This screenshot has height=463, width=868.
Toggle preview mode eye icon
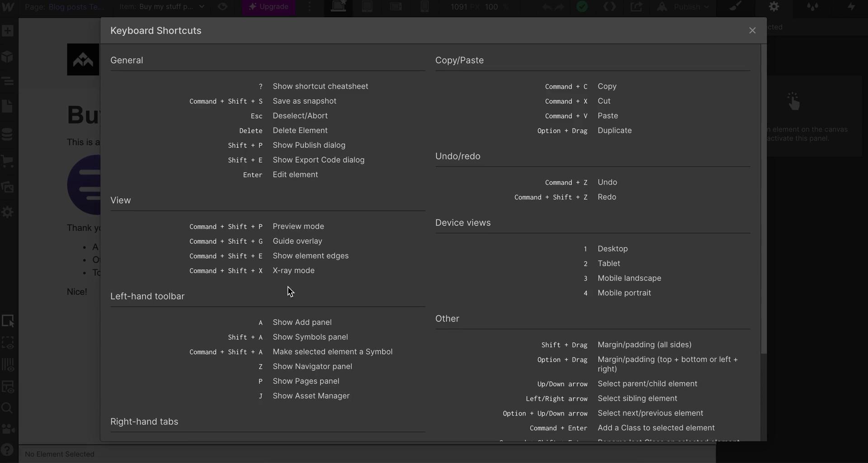(222, 7)
